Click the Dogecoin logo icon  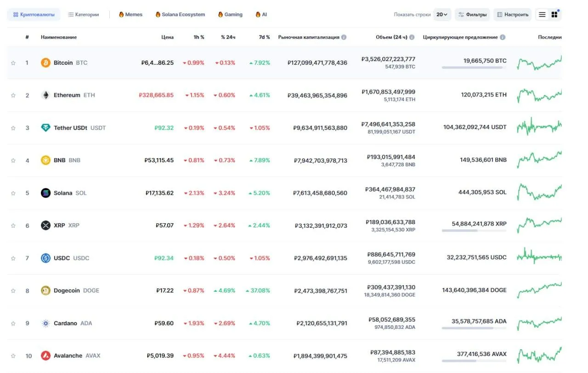pos(45,290)
